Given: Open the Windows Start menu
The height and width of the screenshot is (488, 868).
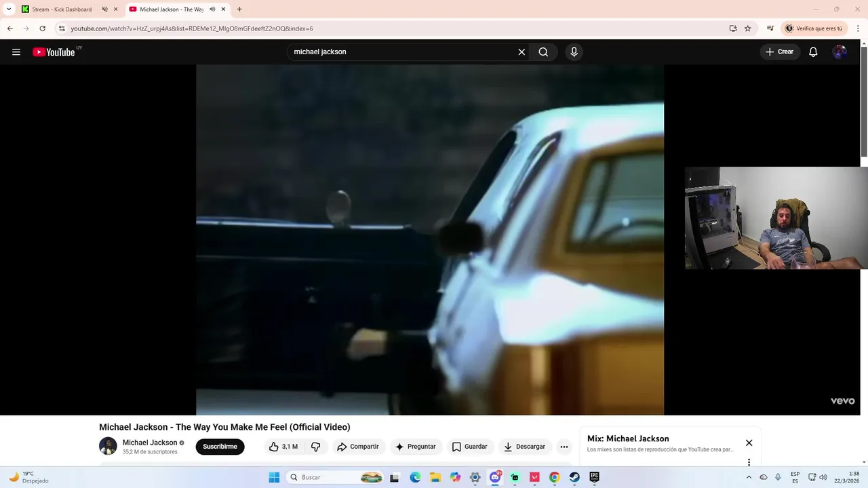Looking at the screenshot, I should pos(274,477).
